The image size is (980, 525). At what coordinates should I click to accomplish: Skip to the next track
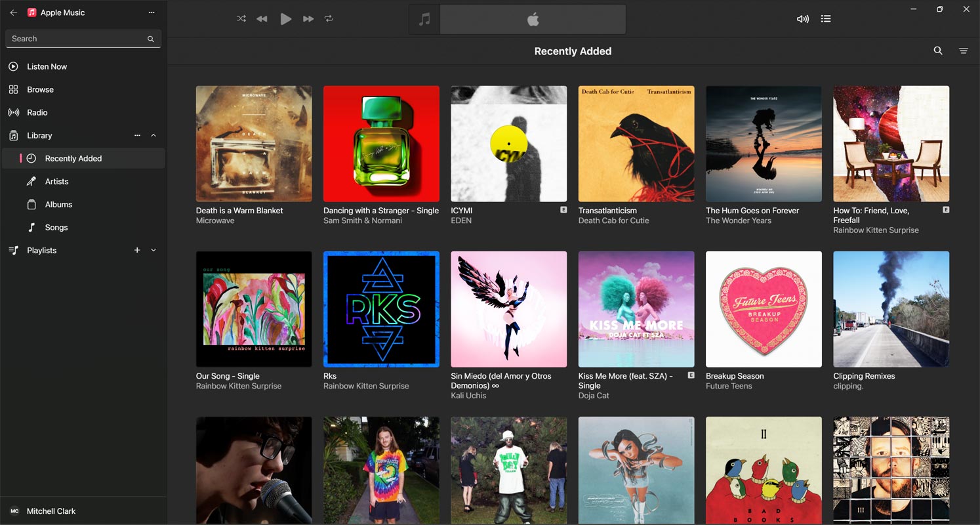[308, 19]
